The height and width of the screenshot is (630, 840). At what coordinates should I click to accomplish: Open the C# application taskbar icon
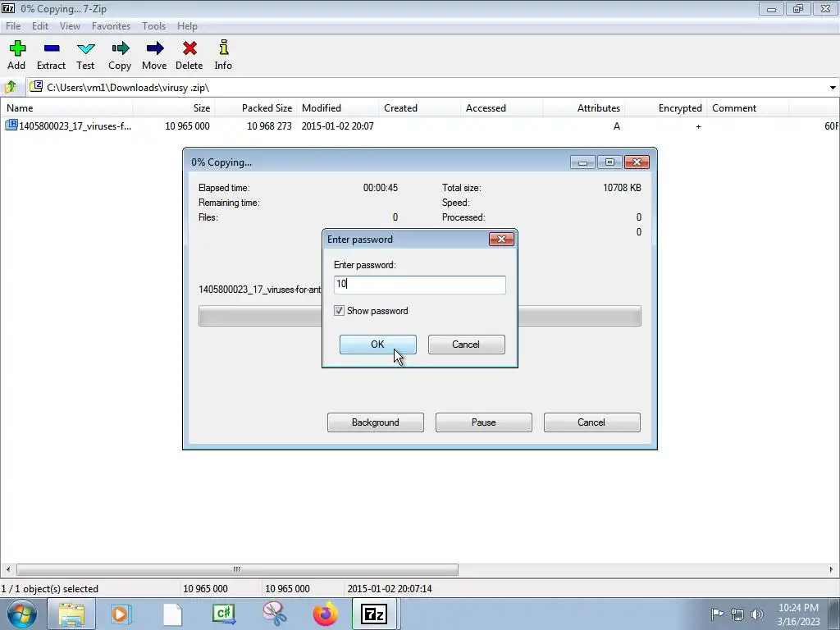223,614
